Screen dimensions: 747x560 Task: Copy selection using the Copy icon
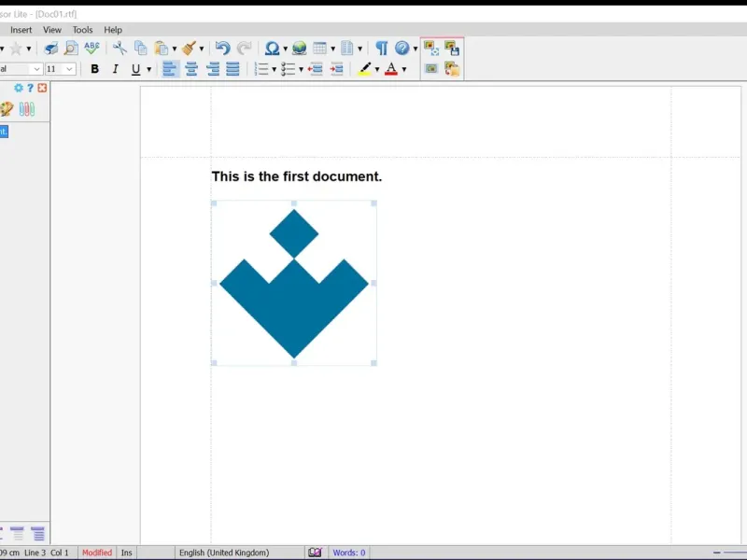tap(141, 49)
